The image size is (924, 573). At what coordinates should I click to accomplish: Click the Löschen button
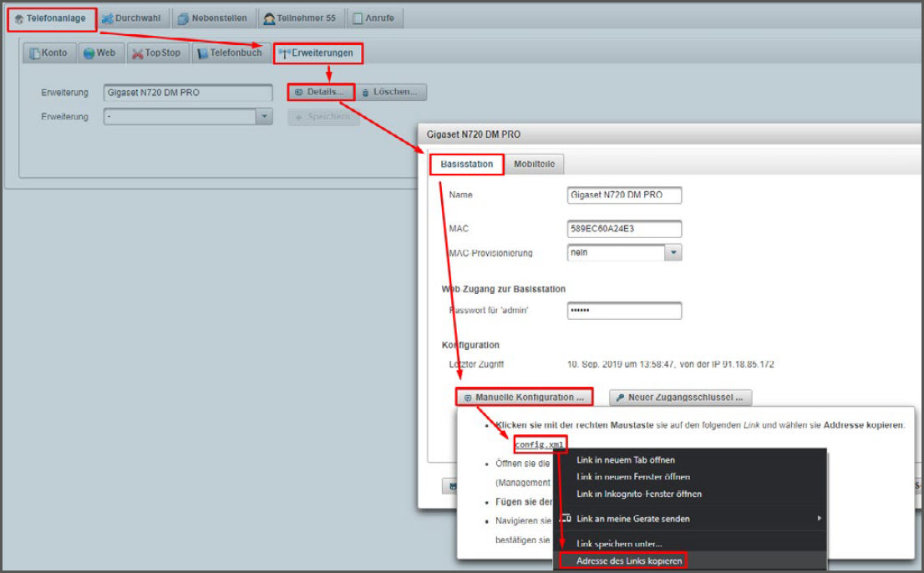[x=390, y=92]
